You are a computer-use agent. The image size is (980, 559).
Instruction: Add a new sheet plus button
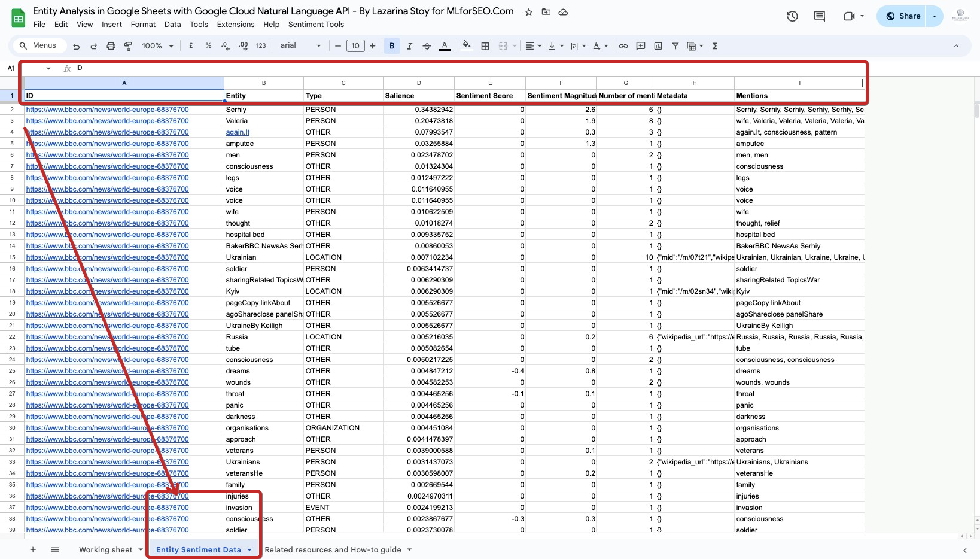coord(33,549)
